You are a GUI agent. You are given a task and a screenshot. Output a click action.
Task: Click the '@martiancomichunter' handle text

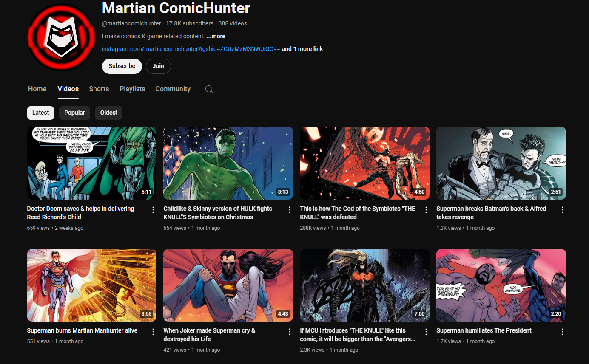click(x=131, y=23)
